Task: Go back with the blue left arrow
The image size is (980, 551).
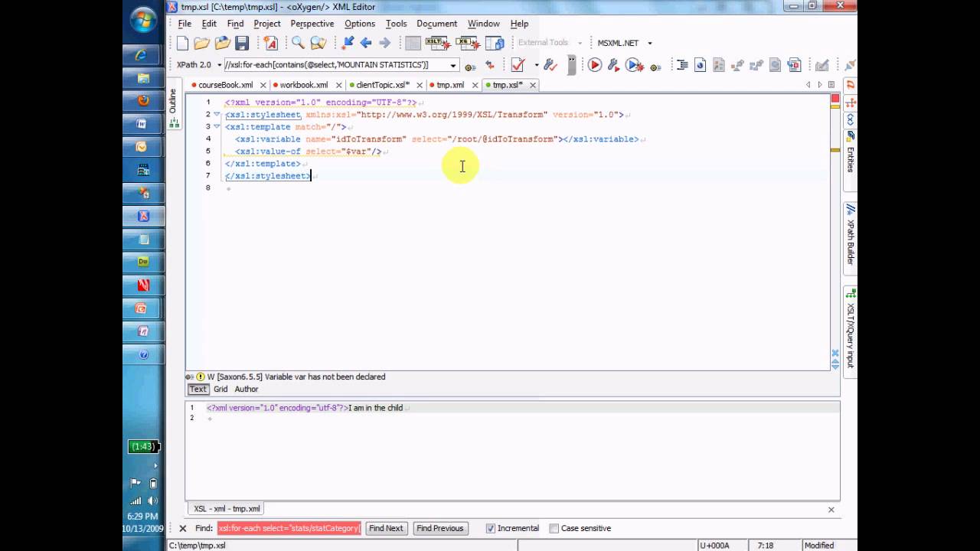Action: pos(366,43)
